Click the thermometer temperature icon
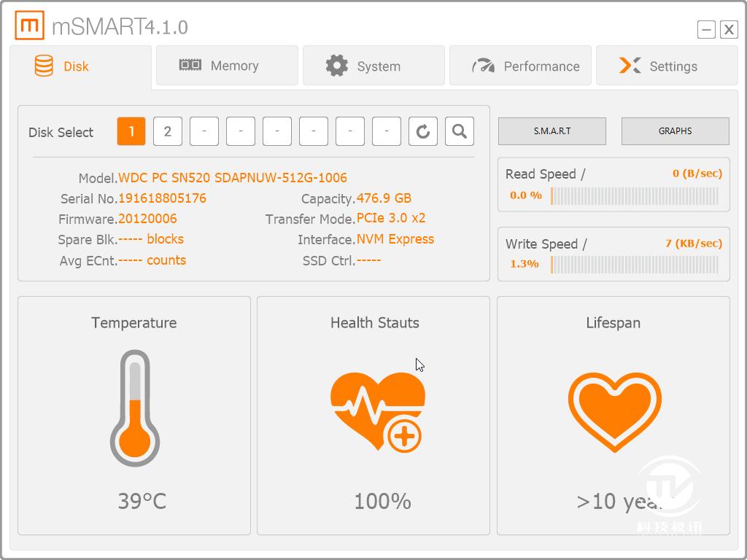The image size is (747, 560). click(135, 408)
